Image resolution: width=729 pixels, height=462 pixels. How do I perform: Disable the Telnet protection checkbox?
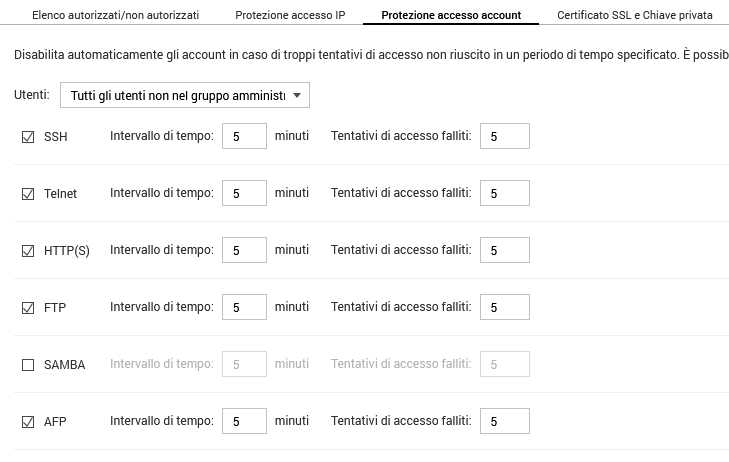(28, 193)
